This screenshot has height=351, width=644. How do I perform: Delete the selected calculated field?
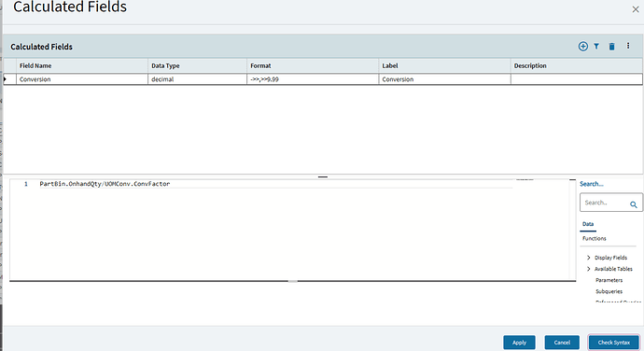(x=611, y=47)
